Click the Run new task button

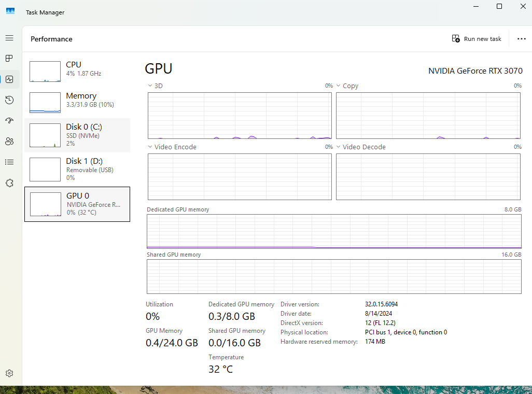click(x=477, y=39)
